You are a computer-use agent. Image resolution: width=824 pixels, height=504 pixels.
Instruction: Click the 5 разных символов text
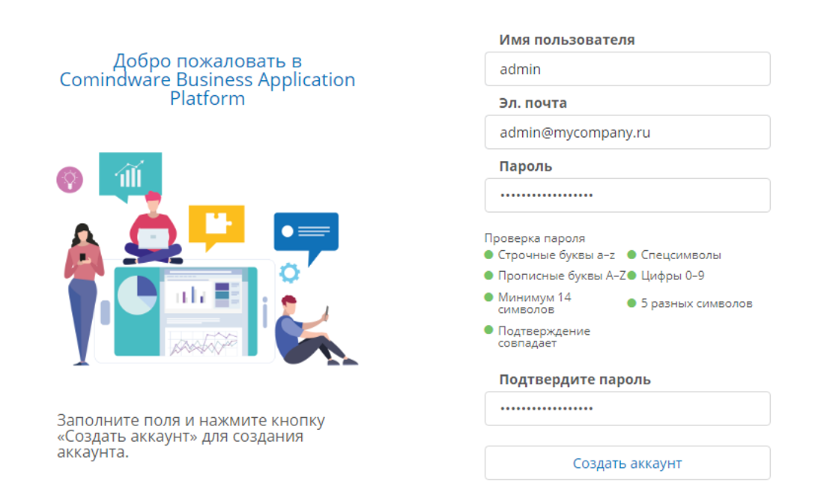coord(697,303)
